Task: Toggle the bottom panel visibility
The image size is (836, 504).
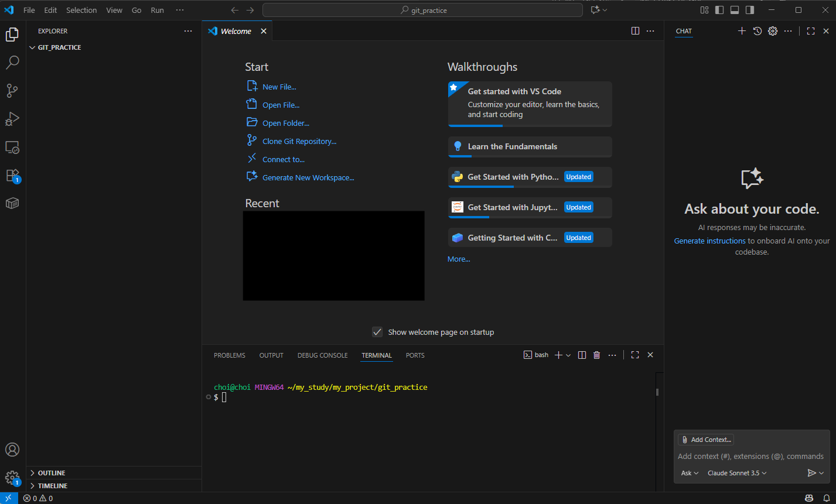Action: coord(735,10)
